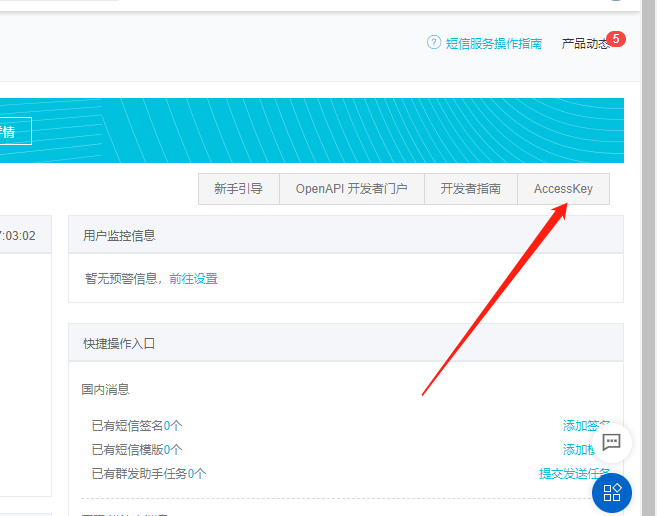Click the help question-mark icon

[x=434, y=43]
